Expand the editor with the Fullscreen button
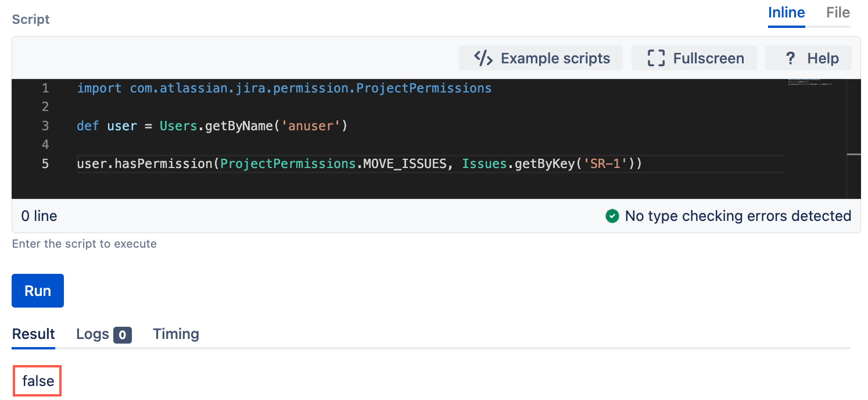The image size is (868, 400). [x=695, y=58]
